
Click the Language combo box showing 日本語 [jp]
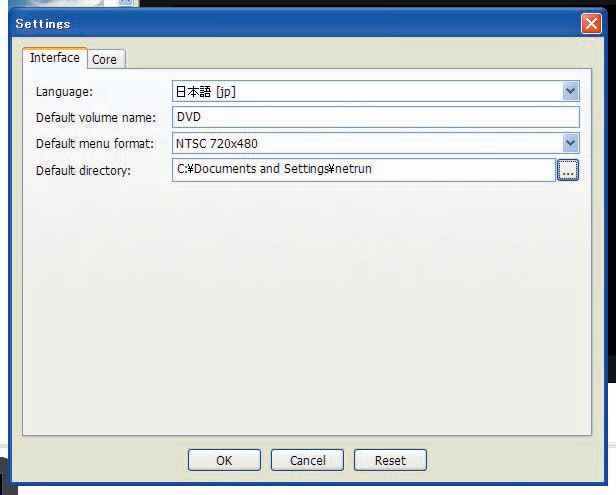coord(376,91)
